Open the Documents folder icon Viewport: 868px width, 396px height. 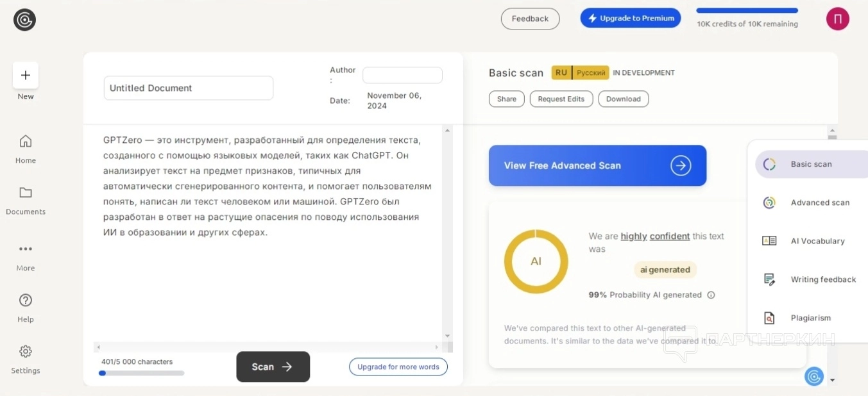[26, 193]
